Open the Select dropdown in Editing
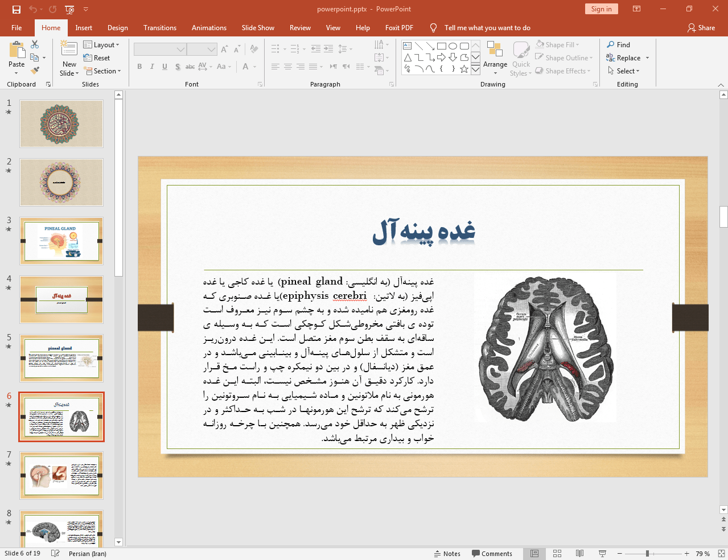This screenshot has height=560, width=728. 624,71
